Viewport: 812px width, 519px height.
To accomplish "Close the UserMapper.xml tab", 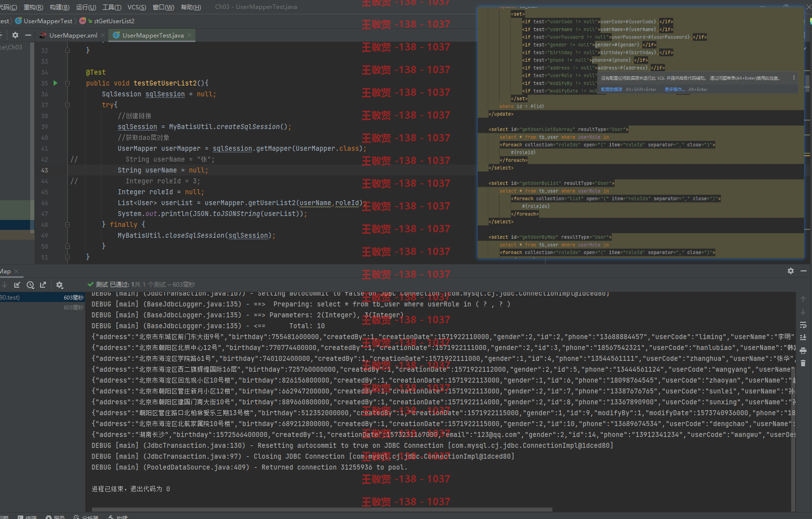I will (x=103, y=35).
